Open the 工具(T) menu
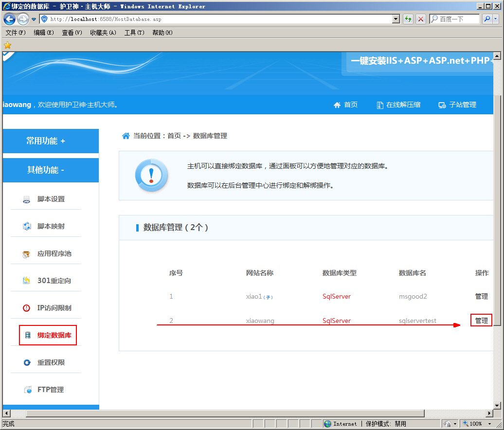 134,33
